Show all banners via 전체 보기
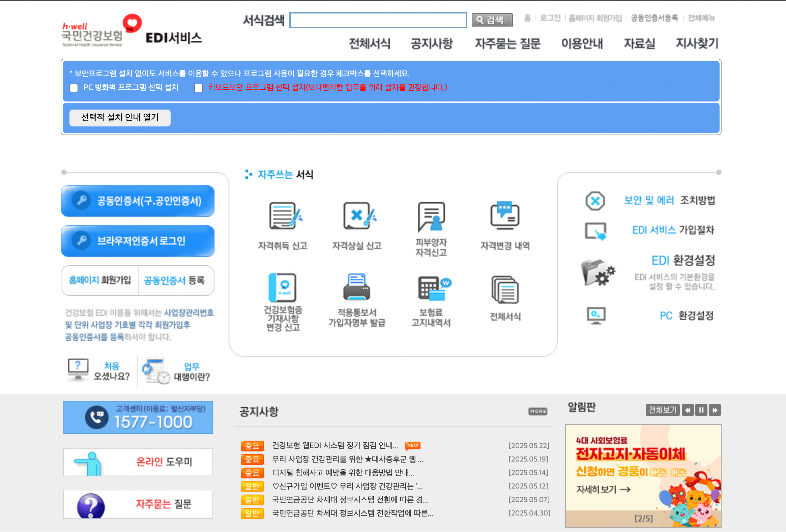The height and width of the screenshot is (532, 786). click(x=662, y=410)
